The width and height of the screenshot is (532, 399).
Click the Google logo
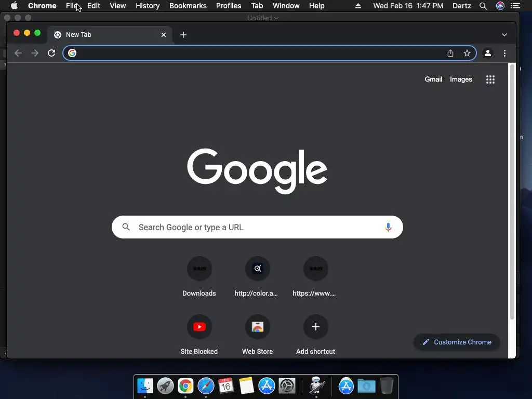pyautogui.click(x=257, y=170)
